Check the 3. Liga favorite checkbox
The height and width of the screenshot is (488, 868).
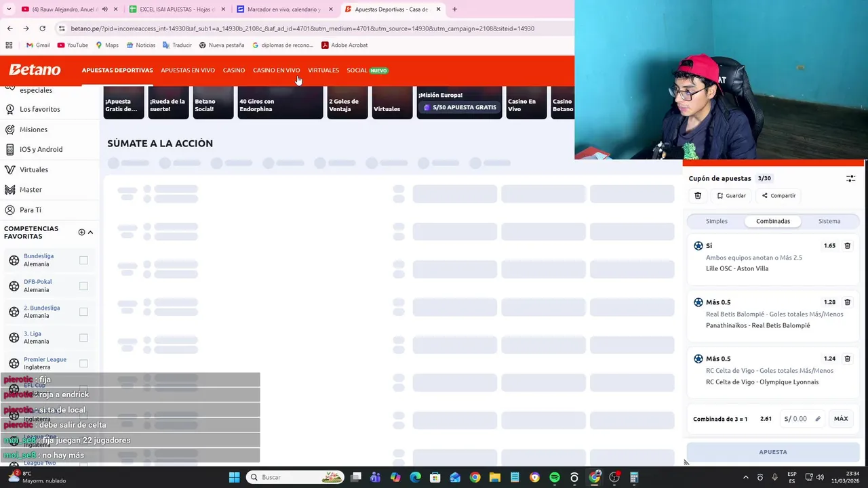tap(83, 338)
